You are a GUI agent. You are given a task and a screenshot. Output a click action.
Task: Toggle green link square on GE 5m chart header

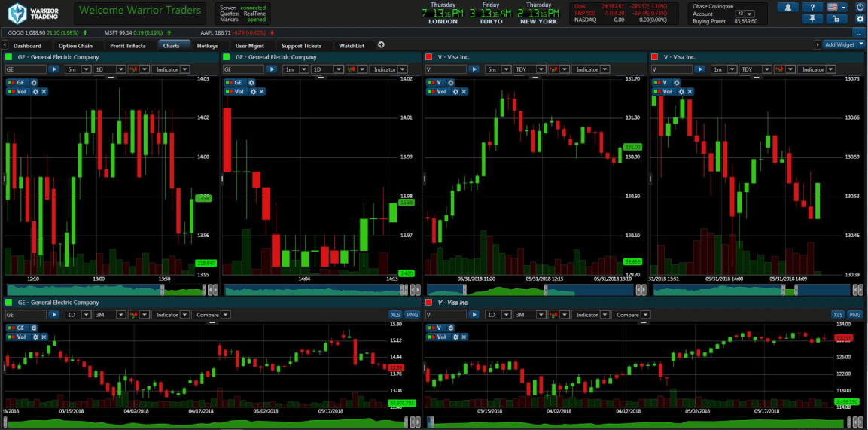pos(8,57)
